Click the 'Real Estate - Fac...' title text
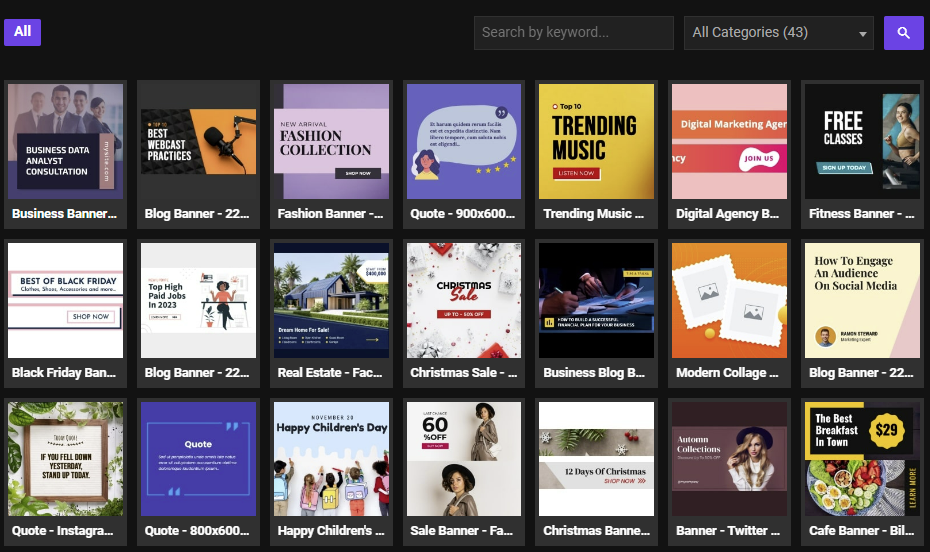 click(x=330, y=372)
